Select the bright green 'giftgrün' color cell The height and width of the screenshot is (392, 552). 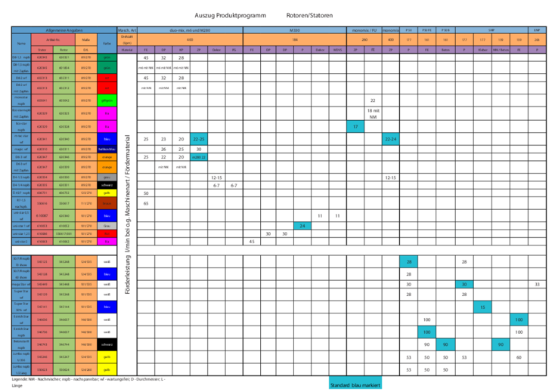[107, 100]
